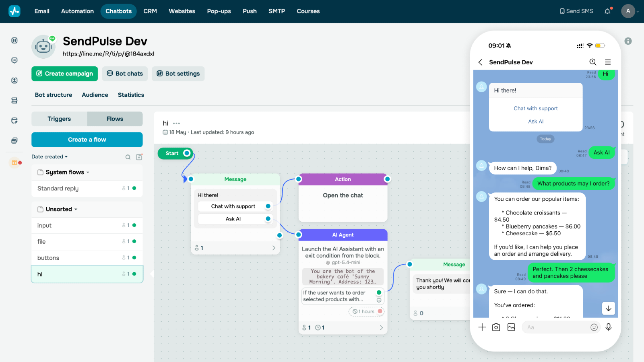Tap Chat with support in phone preview
644x362 pixels.
[536, 109]
